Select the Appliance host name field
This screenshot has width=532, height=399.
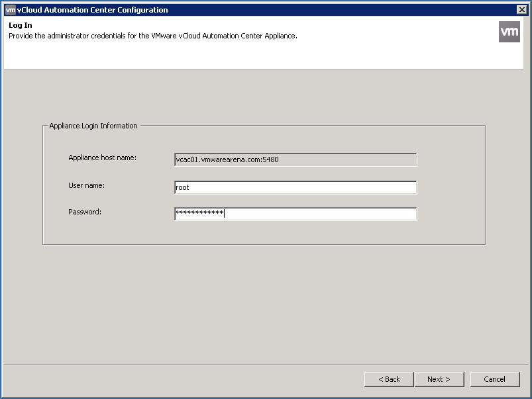coord(295,159)
